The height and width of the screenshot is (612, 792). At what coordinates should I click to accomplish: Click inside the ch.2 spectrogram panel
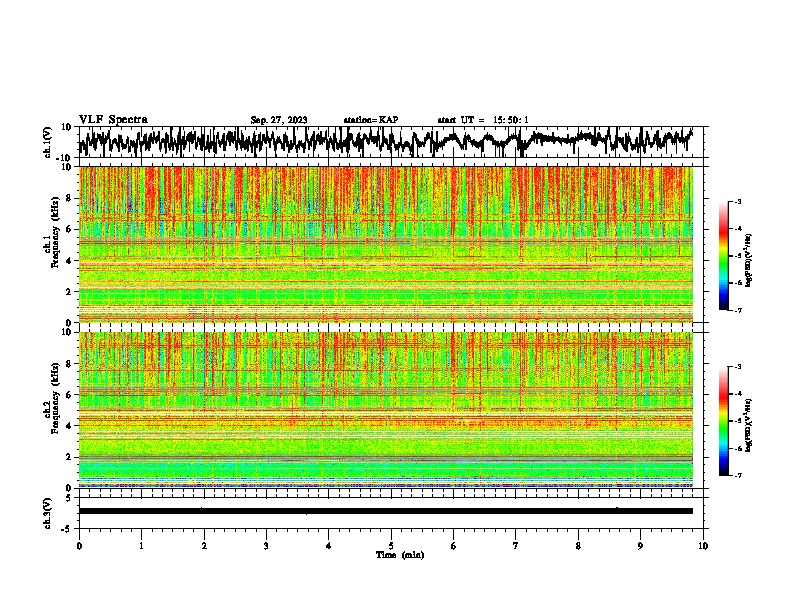tap(386, 410)
